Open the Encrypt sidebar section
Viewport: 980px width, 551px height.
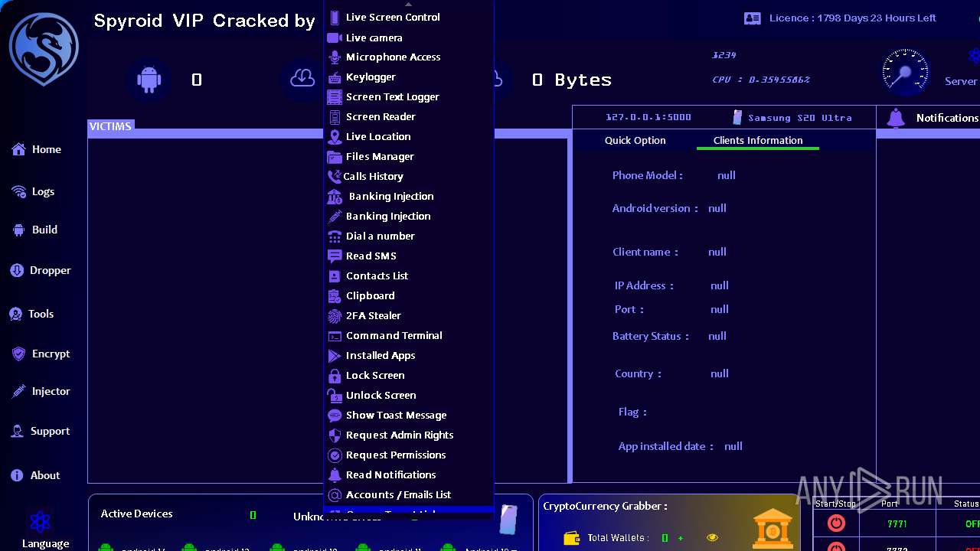click(41, 354)
